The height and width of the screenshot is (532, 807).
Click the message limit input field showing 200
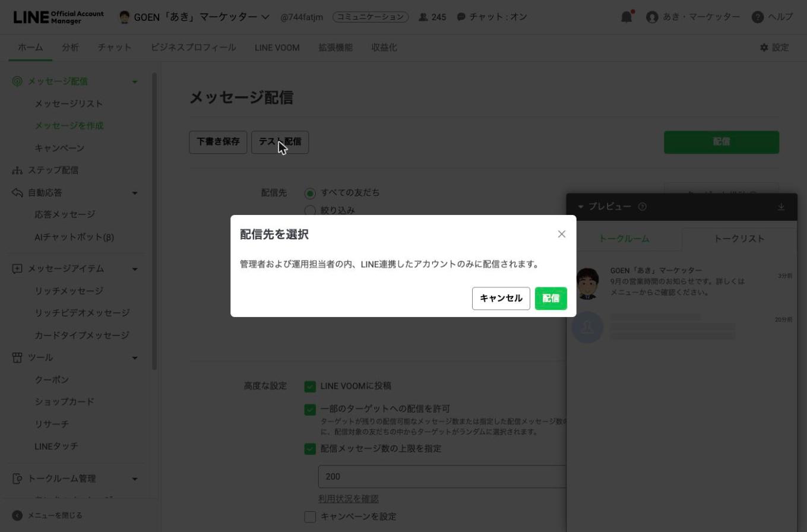tap(442, 477)
